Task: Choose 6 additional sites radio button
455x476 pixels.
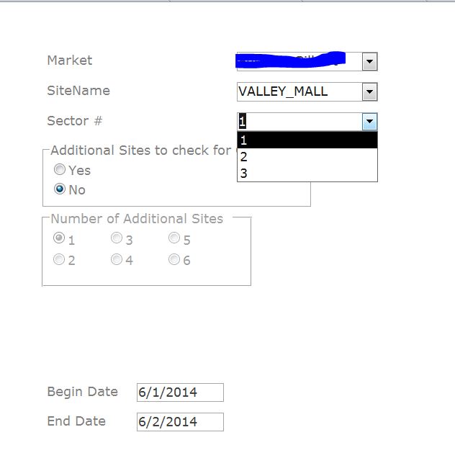Action: (174, 259)
